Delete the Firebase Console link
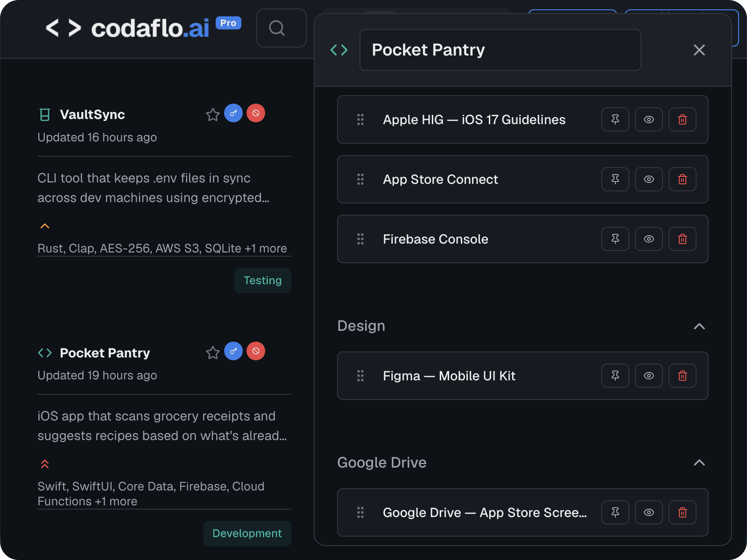This screenshot has width=747, height=560. (x=682, y=239)
